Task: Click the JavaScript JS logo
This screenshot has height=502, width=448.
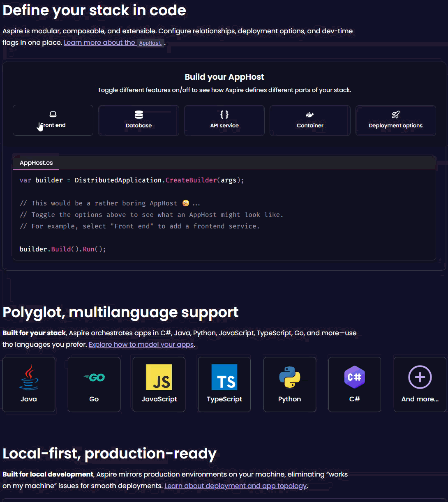Action: pyautogui.click(x=159, y=377)
